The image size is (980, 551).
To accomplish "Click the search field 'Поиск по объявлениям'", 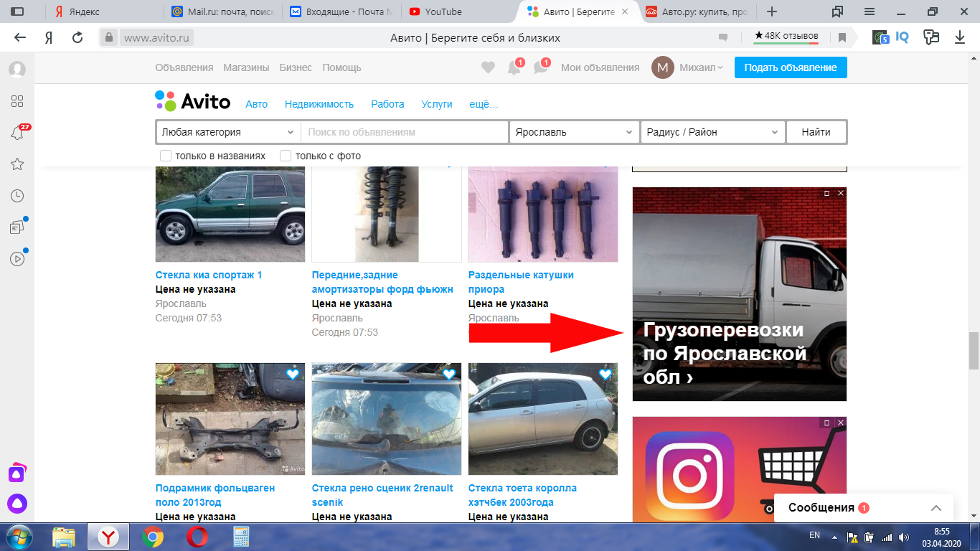I will click(405, 132).
